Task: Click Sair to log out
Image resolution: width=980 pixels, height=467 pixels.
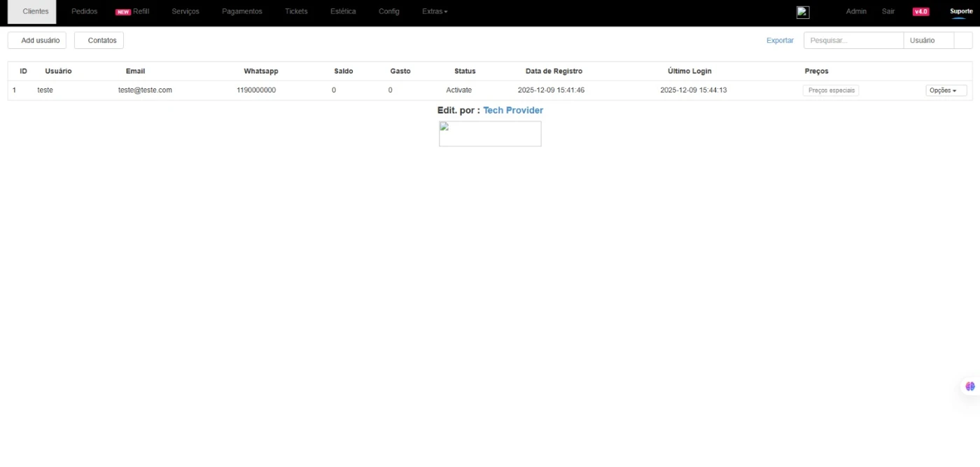Action: (888, 12)
